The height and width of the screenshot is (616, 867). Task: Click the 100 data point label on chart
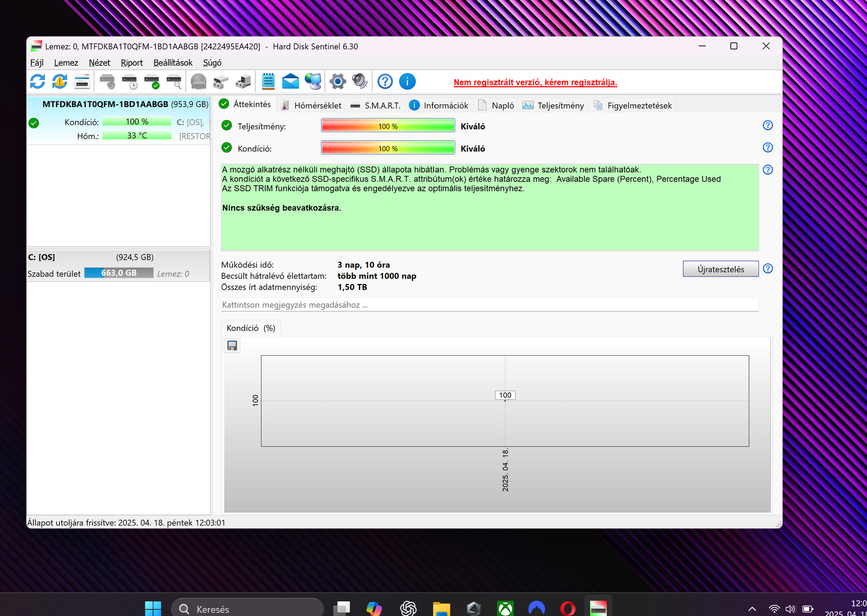pyautogui.click(x=505, y=395)
